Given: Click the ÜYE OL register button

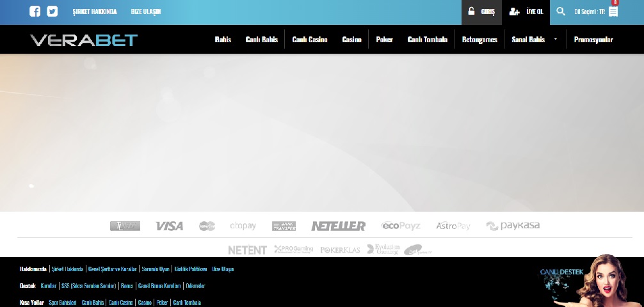Looking at the screenshot, I should click(x=526, y=12).
